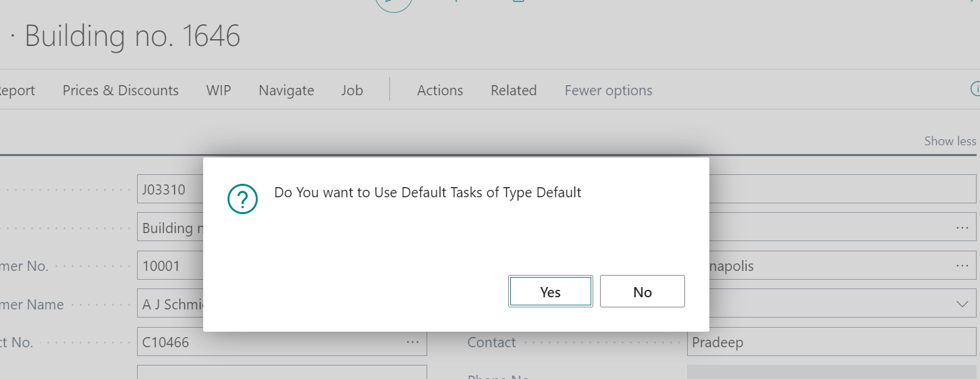Open the Navigate menu

[286, 91]
